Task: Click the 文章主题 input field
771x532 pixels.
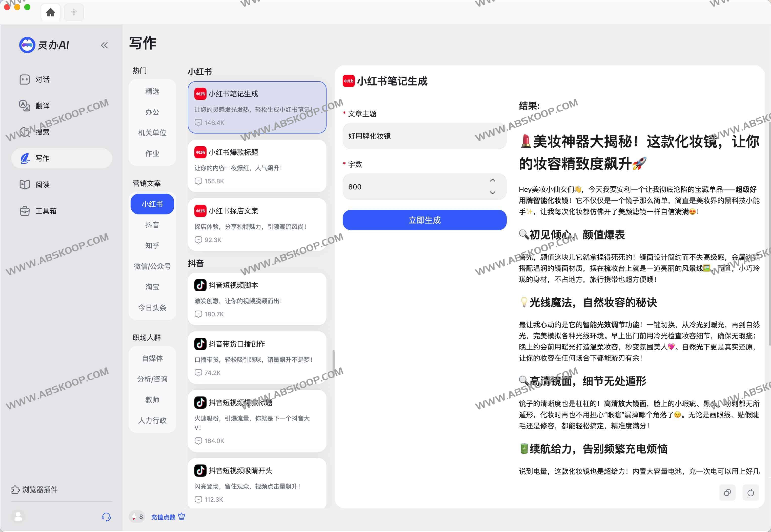Action: (x=424, y=136)
